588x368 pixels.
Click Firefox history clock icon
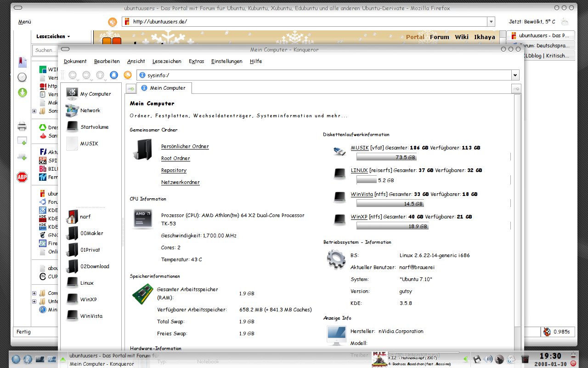[x=22, y=77]
